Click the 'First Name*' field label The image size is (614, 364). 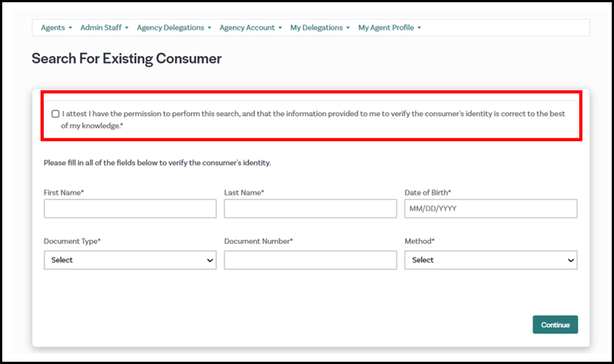tap(63, 193)
